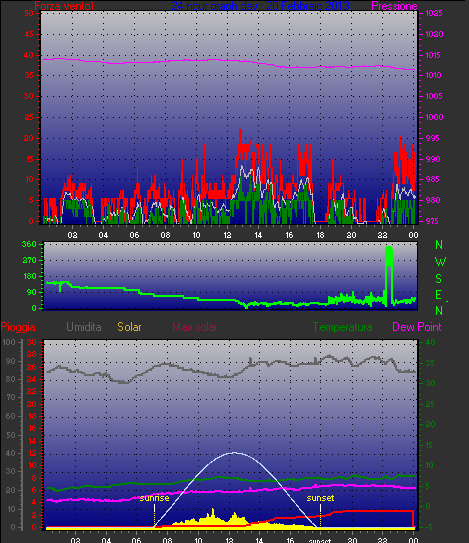Viewport: 469px width, 543px height.
Task: Click the '1000' pressure scale value
Action: coord(434,117)
